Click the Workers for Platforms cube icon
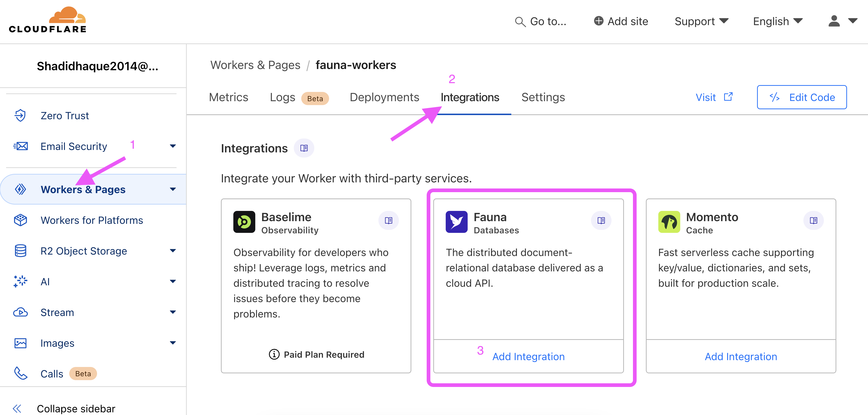The height and width of the screenshot is (415, 868). (x=20, y=220)
